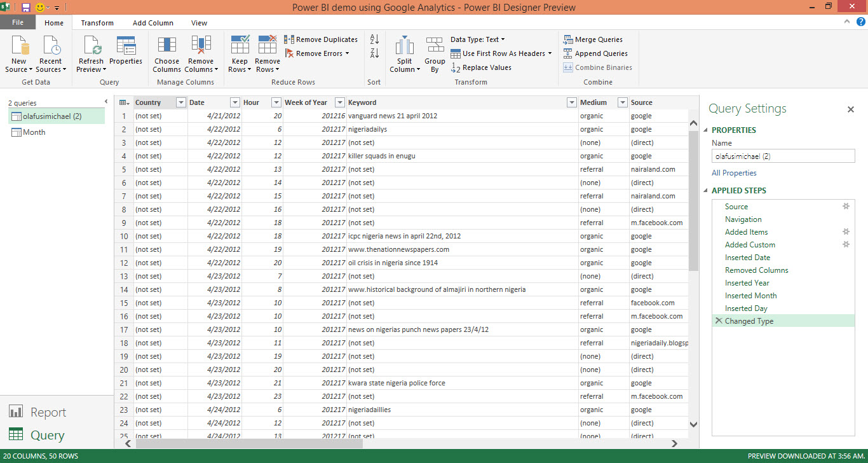Open the Data Type: Text dropdown
This screenshot has width=868, height=463.
tap(477, 39)
